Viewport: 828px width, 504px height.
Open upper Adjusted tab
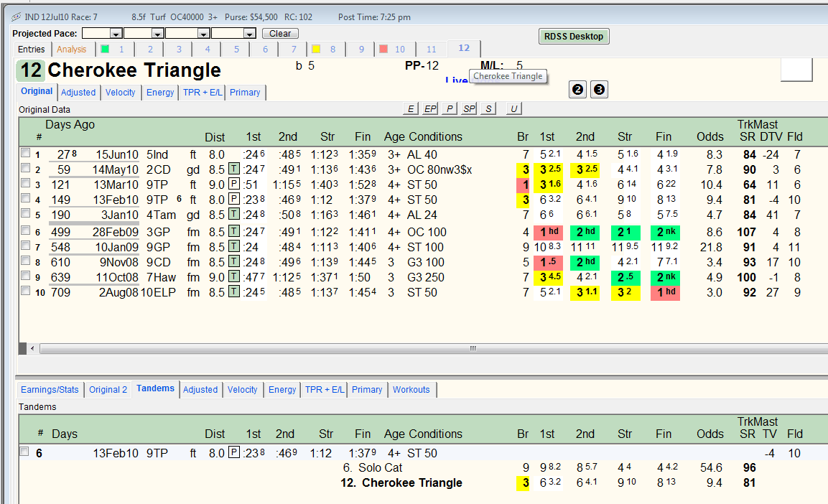click(78, 93)
